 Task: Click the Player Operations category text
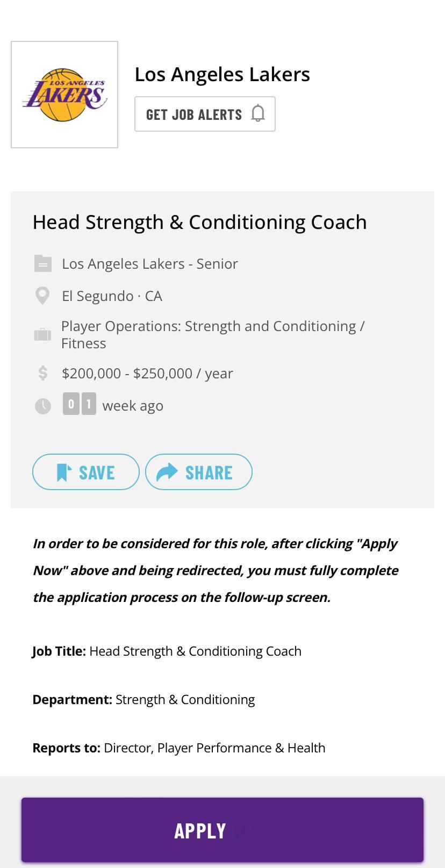(213, 334)
